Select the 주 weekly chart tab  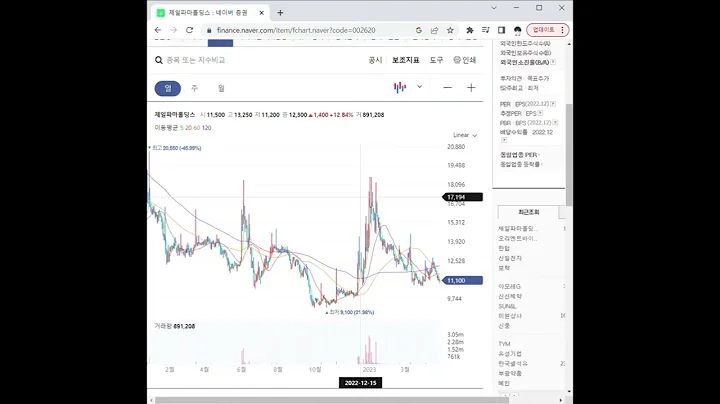(194, 88)
